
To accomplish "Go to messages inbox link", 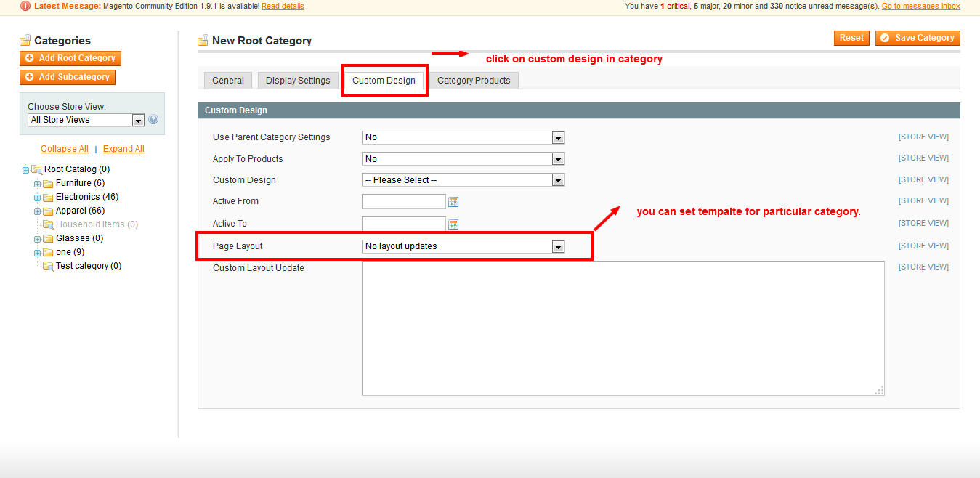I will (x=921, y=6).
